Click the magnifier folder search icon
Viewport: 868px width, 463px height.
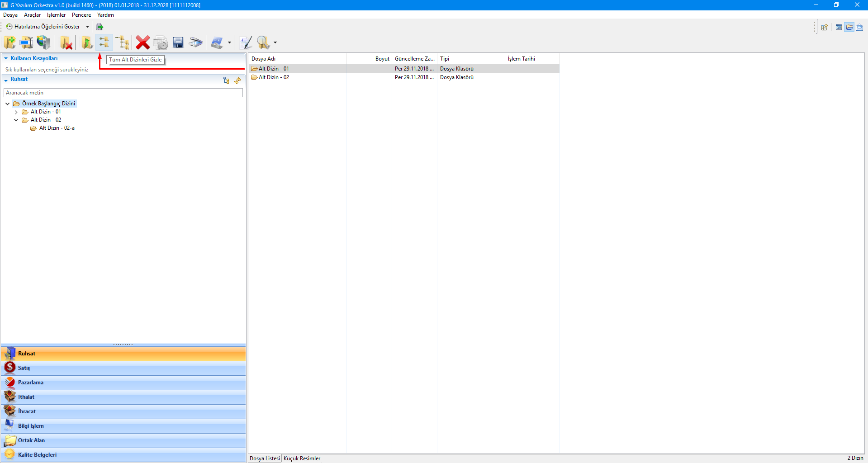tap(263, 43)
